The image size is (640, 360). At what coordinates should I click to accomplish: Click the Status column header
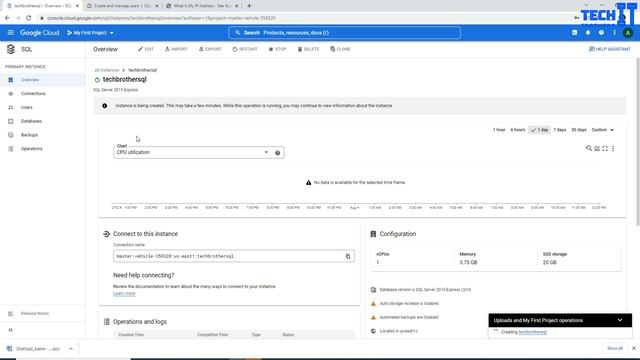coord(288,335)
